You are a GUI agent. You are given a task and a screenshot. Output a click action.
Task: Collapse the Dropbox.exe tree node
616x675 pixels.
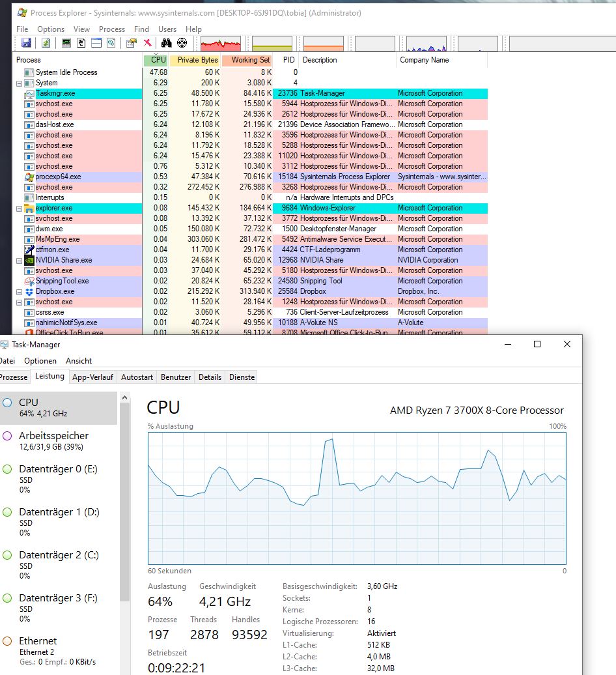pos(19,291)
